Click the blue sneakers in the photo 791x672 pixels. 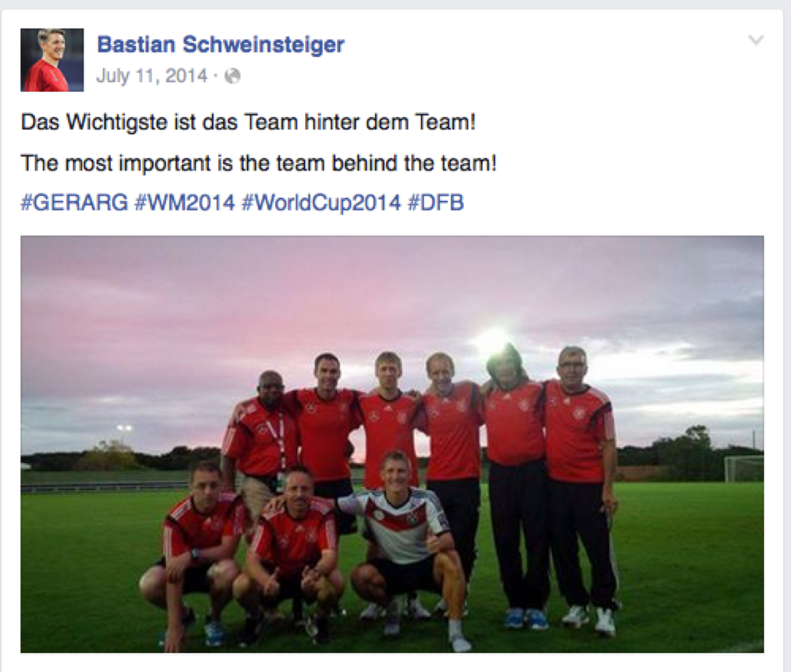click(x=524, y=618)
